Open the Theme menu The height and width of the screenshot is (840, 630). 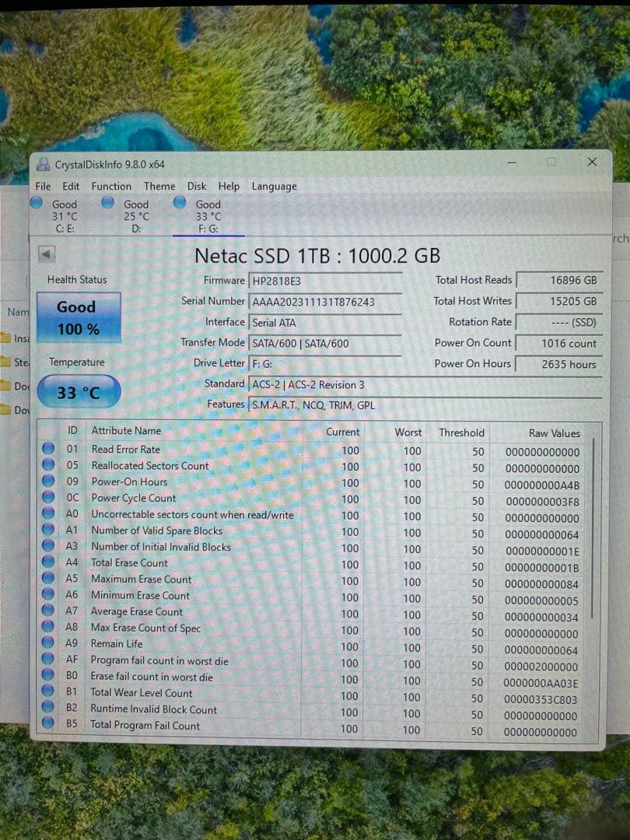(x=159, y=187)
